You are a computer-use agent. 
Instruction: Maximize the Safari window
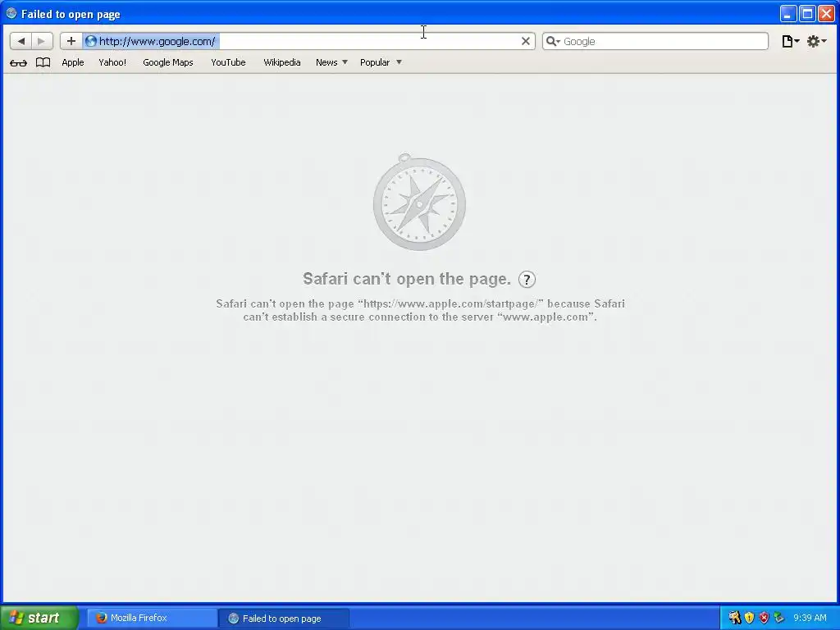(807, 13)
